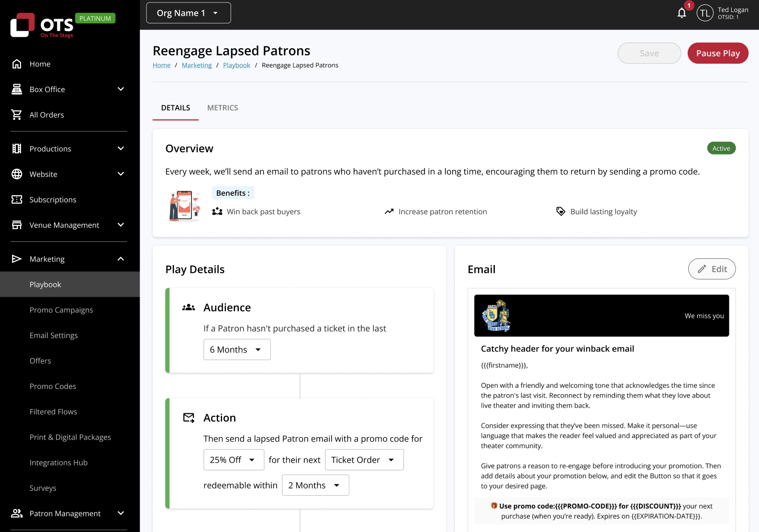Click the 'We miss you' email banner text
The height and width of the screenshot is (532, 759).
704,315
